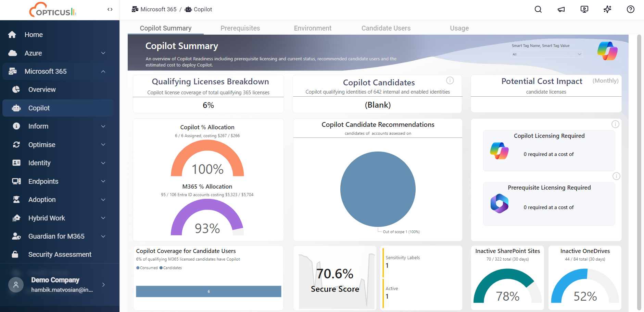Switch to the Prerequisites tab
This screenshot has width=644, height=312.
tap(240, 28)
